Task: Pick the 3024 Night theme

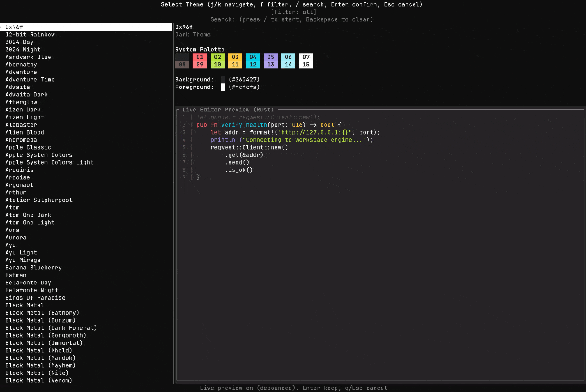Action: [23, 50]
